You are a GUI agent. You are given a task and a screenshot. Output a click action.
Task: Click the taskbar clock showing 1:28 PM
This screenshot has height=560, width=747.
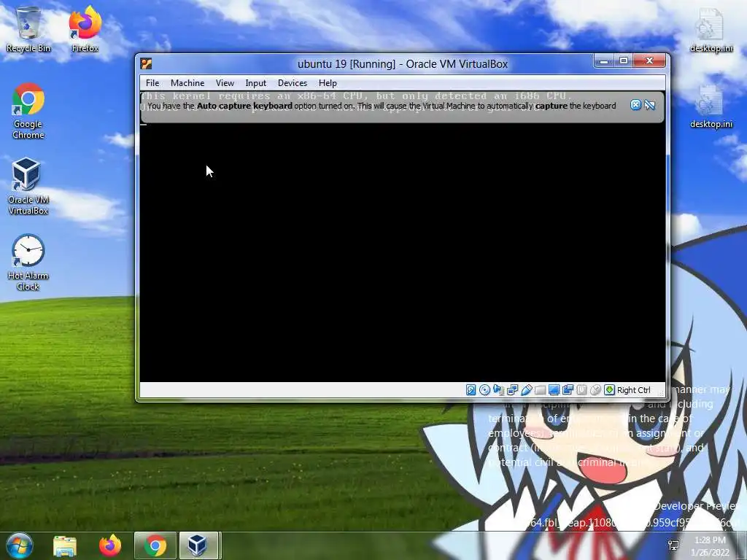[x=710, y=545]
